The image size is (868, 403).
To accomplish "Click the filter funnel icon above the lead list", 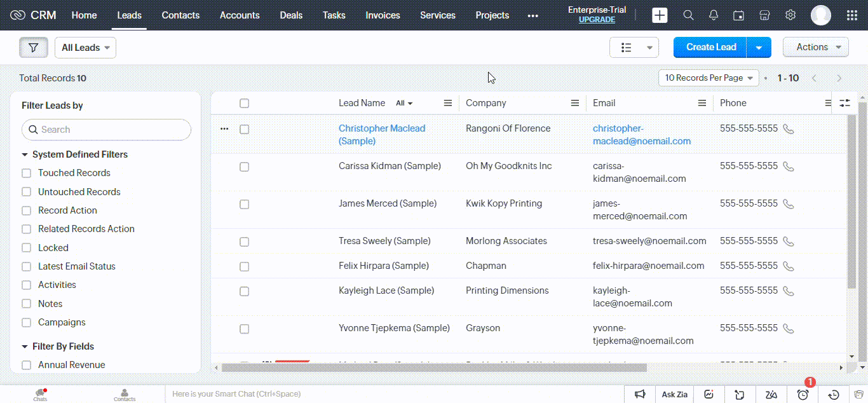I will 33,47.
